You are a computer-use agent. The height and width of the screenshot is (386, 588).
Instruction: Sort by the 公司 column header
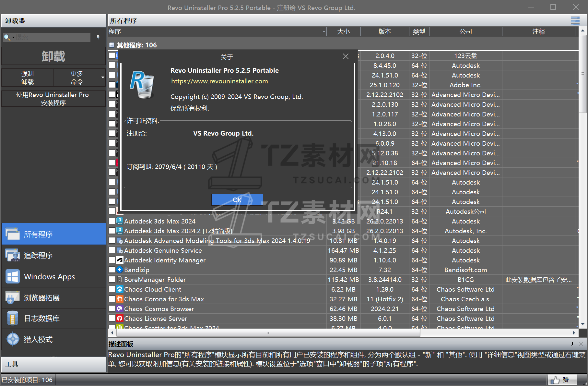pos(466,31)
